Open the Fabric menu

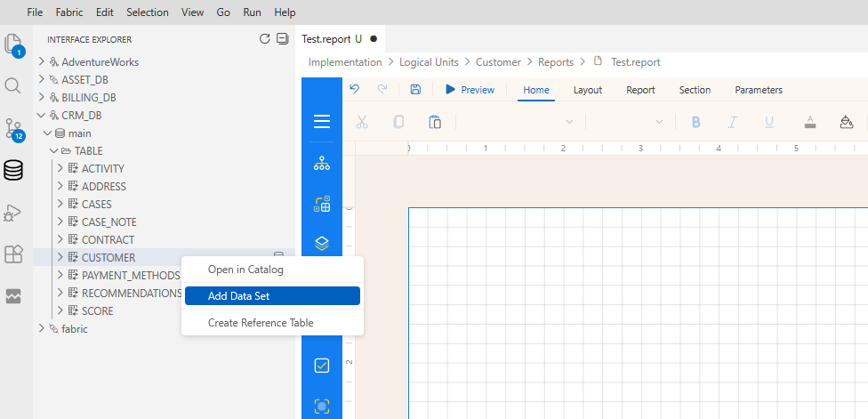[69, 12]
